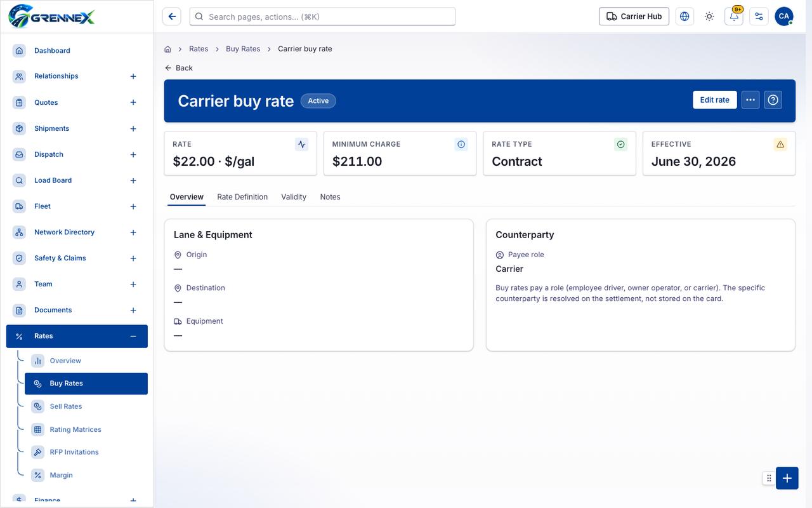Click the check icon on Rate Type card
The width and height of the screenshot is (812, 508).
pos(621,144)
